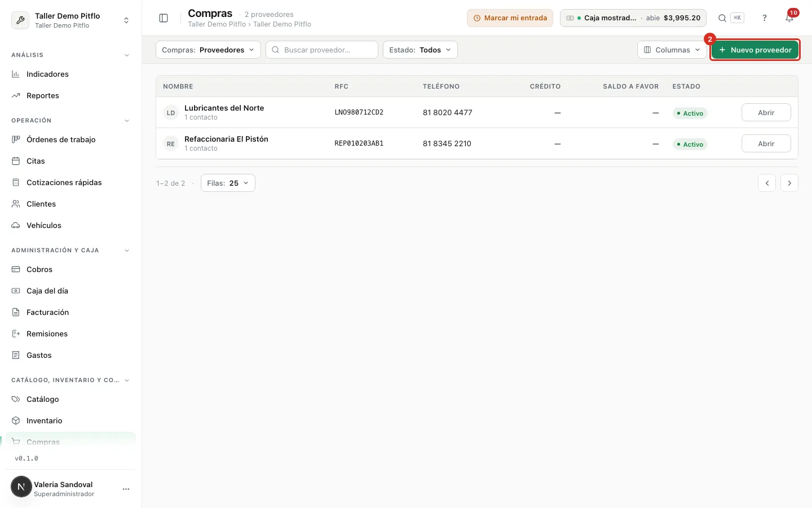The width and height of the screenshot is (812, 508).
Task: Focus the Buscar proveedor search field
Action: [322, 50]
